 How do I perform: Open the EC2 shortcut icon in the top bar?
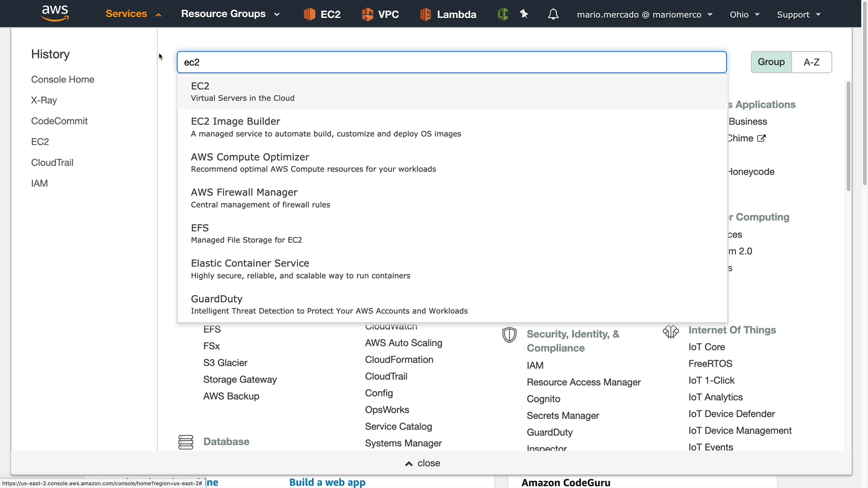tap(309, 14)
